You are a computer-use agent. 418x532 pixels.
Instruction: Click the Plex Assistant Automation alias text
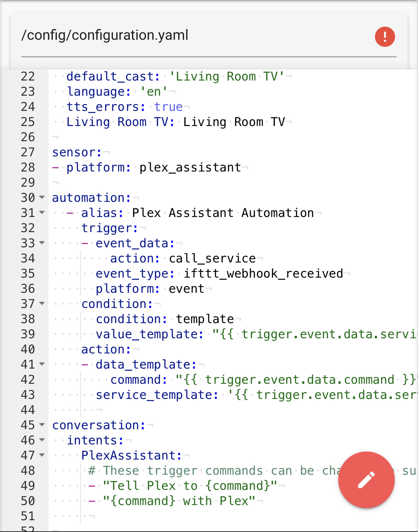click(x=223, y=213)
